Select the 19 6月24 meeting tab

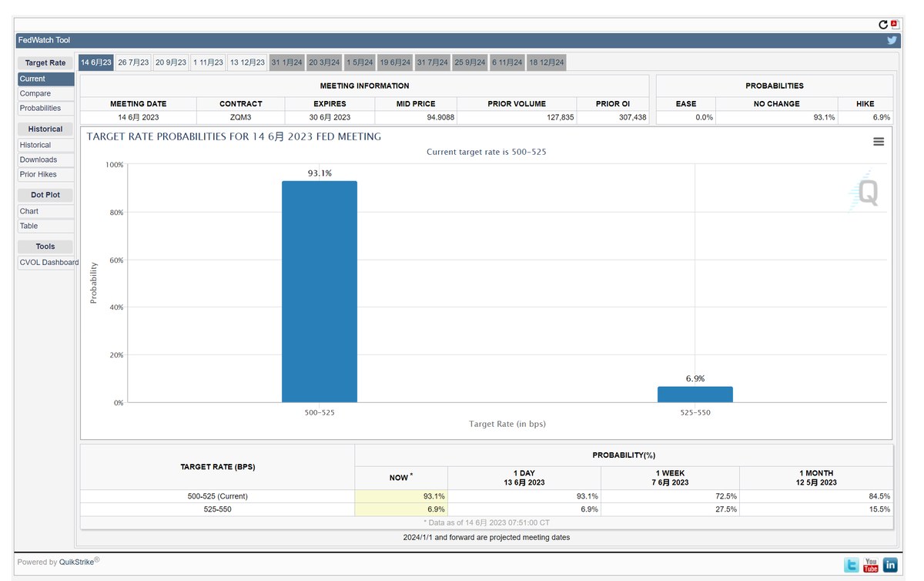click(395, 62)
